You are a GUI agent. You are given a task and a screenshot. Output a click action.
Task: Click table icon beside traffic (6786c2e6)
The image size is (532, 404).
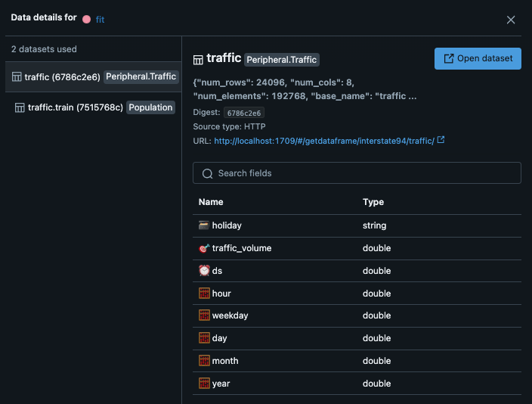pyautogui.click(x=17, y=77)
